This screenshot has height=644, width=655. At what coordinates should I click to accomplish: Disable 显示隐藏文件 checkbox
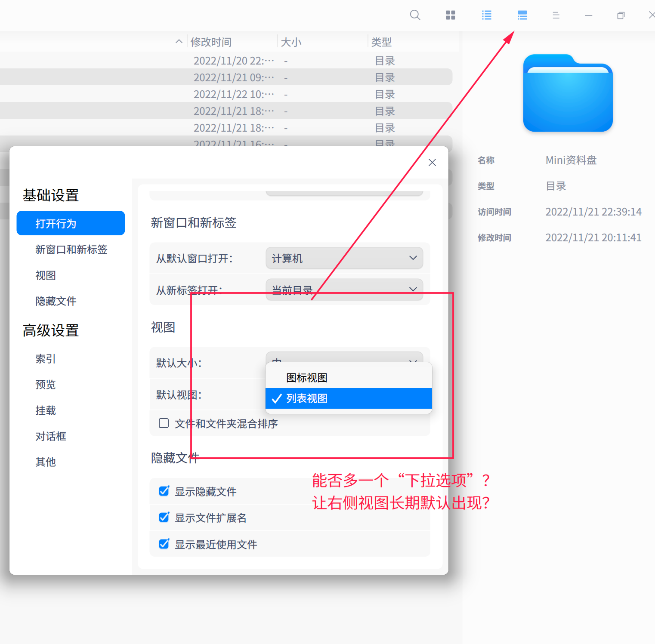(164, 491)
